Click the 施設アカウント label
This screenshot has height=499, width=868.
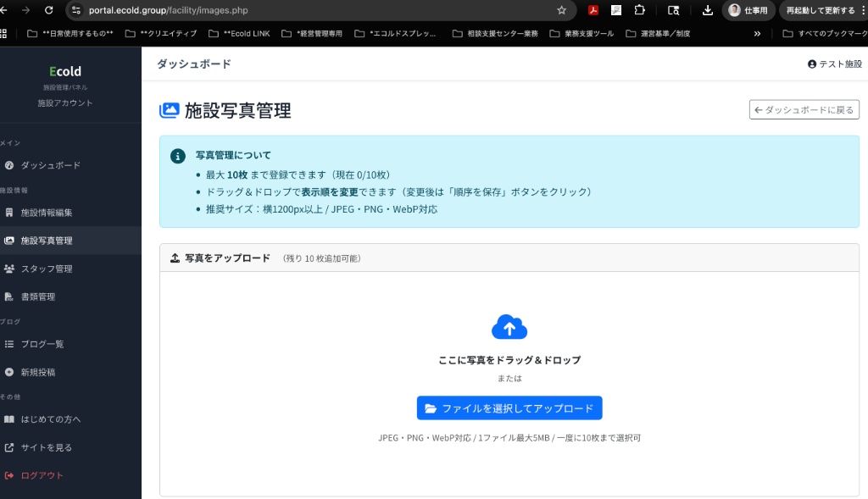pos(64,103)
